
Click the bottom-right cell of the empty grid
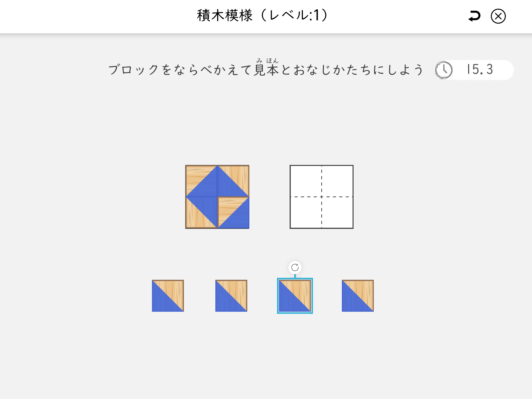point(337,212)
